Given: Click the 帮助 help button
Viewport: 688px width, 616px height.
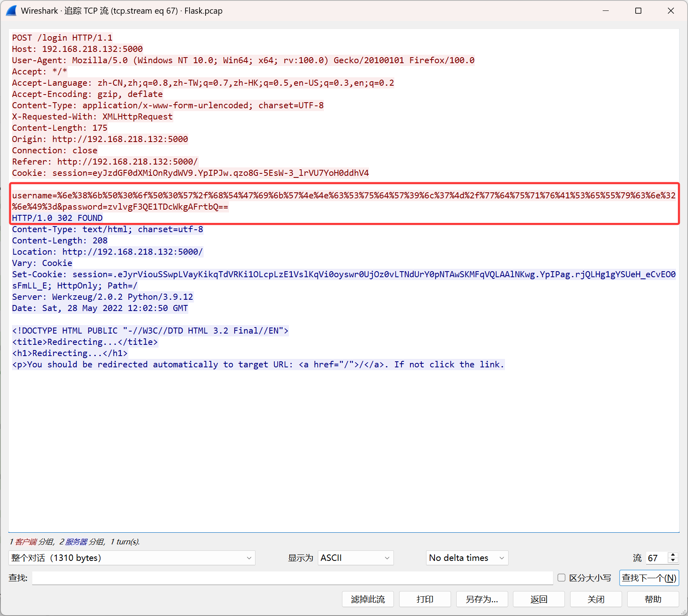Looking at the screenshot, I should tap(653, 599).
